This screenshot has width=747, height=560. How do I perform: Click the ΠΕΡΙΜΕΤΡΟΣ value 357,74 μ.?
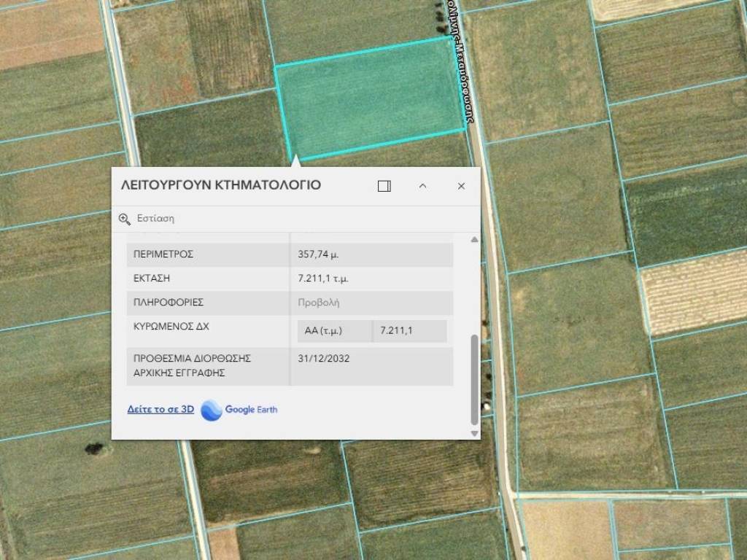point(318,254)
